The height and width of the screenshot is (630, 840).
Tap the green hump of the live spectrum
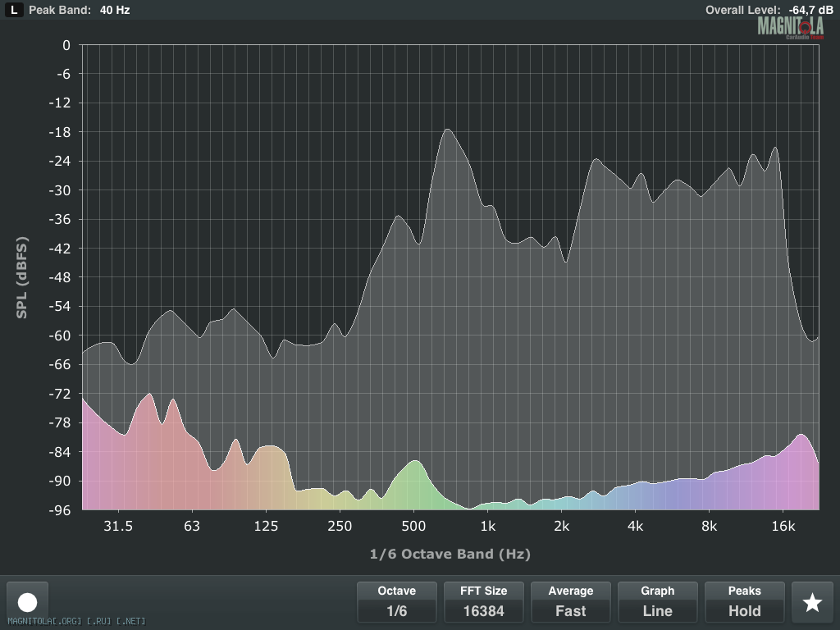click(416, 472)
